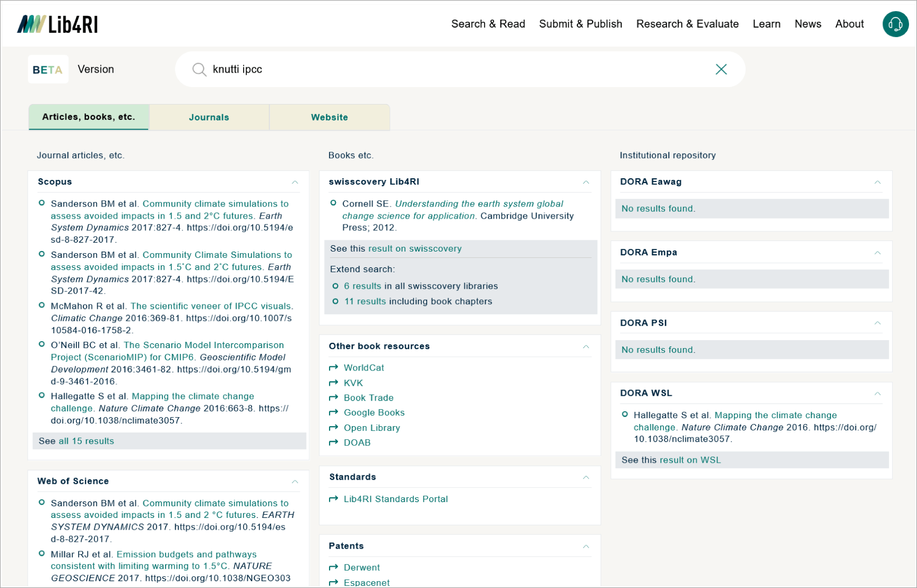Viewport: 917px width, 588px height.
Task: Open the Research & Evaluate menu
Action: [x=687, y=24]
